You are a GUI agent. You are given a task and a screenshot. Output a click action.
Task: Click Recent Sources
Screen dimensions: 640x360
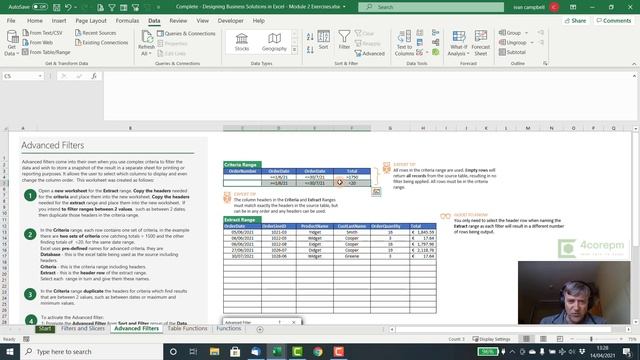[x=96, y=33]
